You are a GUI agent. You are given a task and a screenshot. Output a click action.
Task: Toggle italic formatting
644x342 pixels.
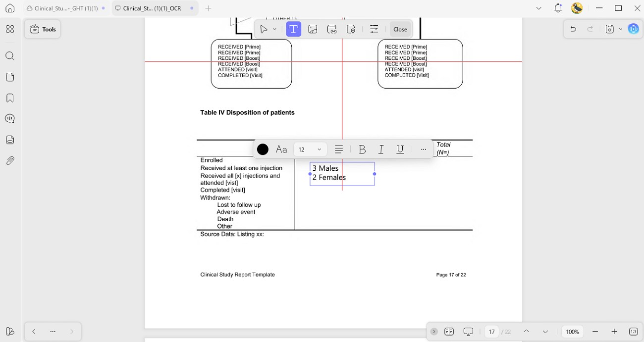point(381,149)
